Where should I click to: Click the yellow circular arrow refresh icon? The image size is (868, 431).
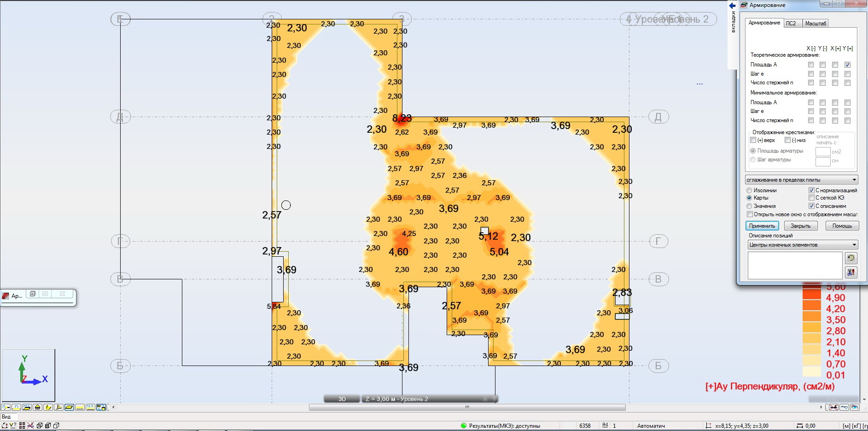pyautogui.click(x=851, y=258)
